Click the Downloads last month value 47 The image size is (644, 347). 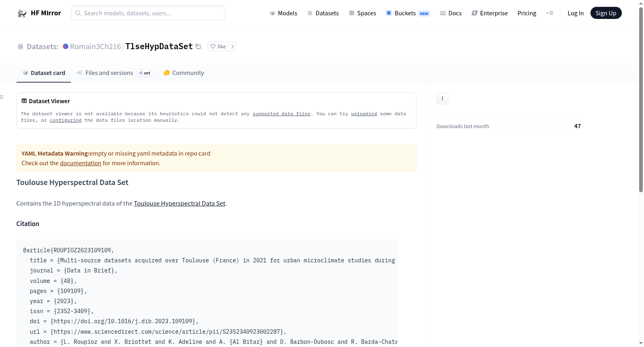click(x=578, y=126)
